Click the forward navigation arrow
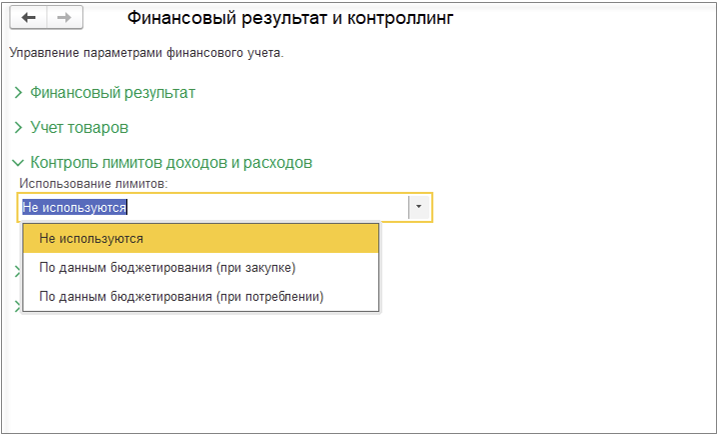Image resolution: width=717 pixels, height=434 pixels. pos(64,18)
